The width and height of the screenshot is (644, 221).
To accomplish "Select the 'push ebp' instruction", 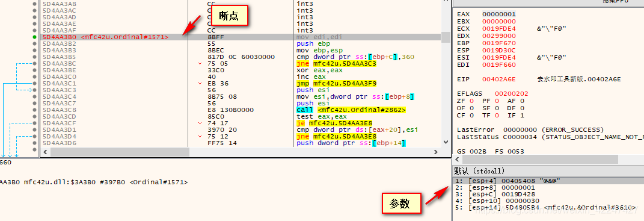I will [310, 43].
